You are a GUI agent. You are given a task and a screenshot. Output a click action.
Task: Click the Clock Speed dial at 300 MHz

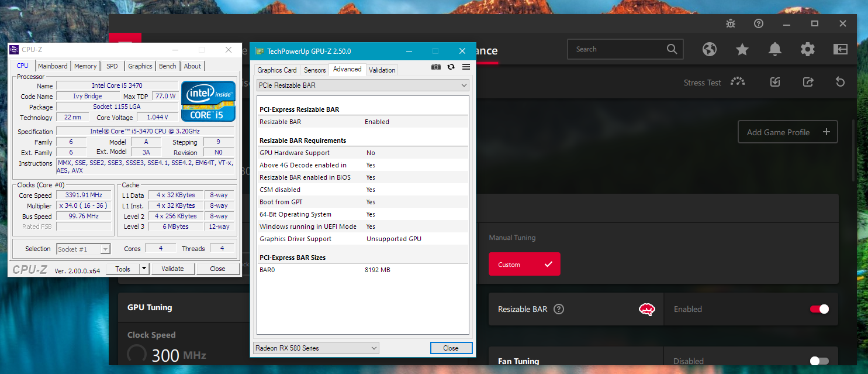(x=136, y=354)
